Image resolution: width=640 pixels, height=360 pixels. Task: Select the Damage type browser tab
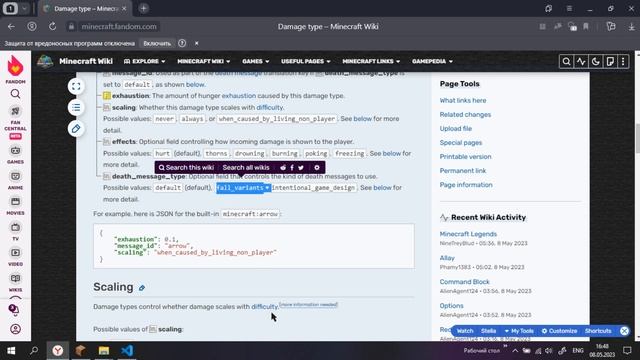[85, 9]
